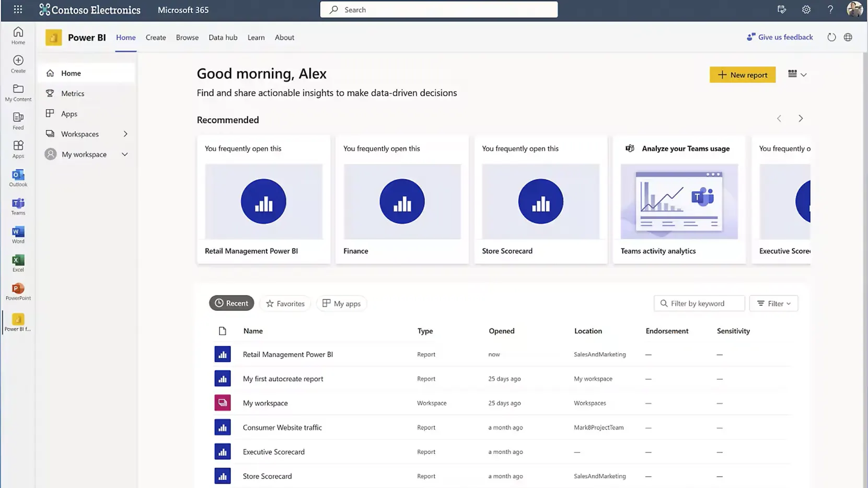Screen dimensions: 868x488
Task: Click the Filter by keyword field
Action: click(x=699, y=303)
